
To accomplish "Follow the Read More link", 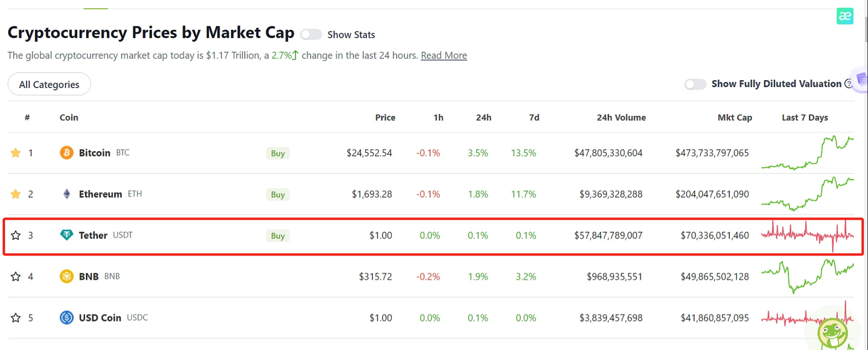I will [x=444, y=56].
